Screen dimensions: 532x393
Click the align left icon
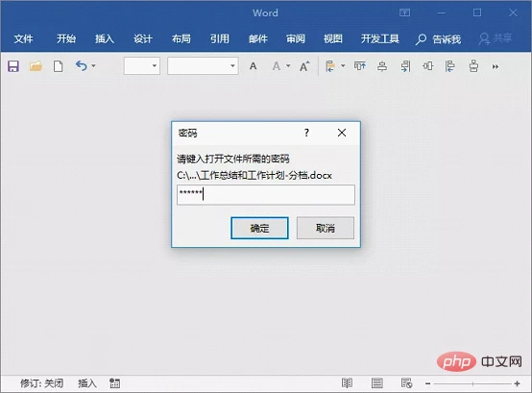click(449, 66)
